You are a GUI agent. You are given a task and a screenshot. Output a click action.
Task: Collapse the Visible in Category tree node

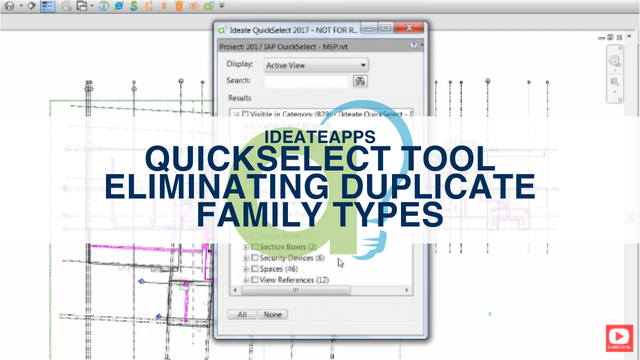(236, 114)
